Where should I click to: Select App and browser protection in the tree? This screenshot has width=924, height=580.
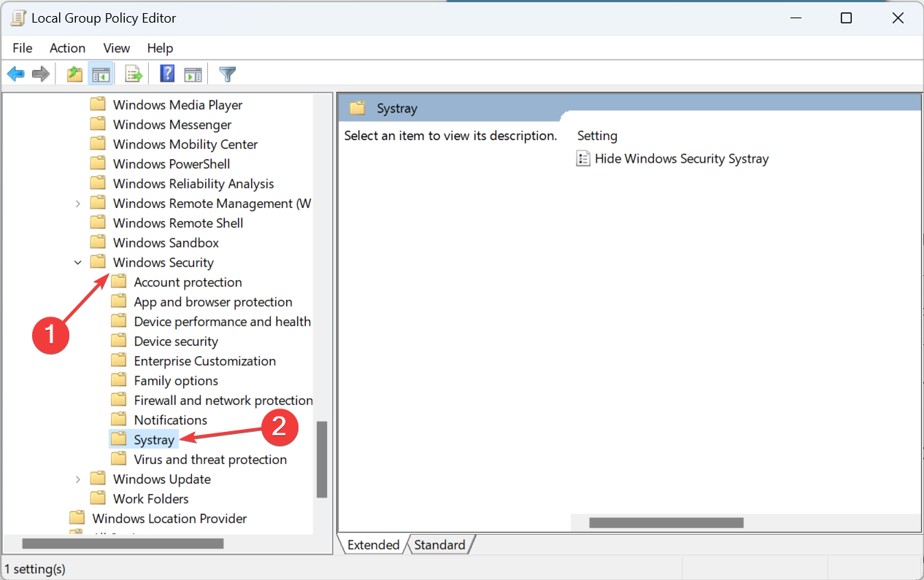(213, 301)
